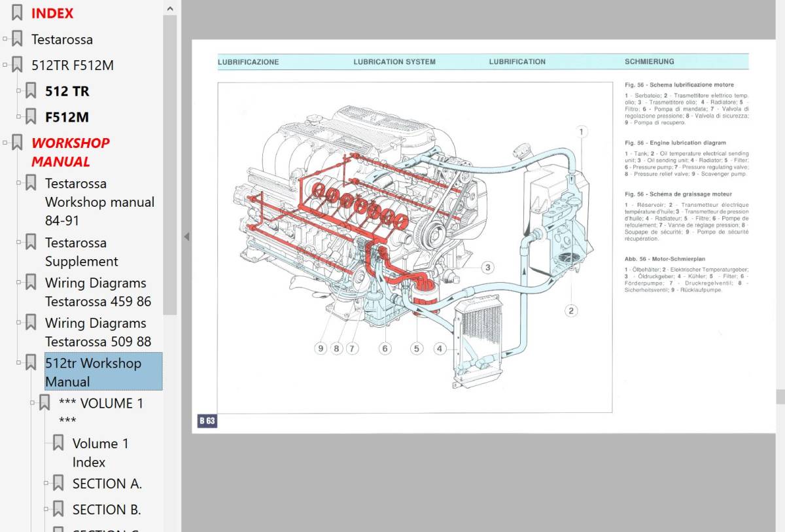Collapse the bookmarks side panel with the arrow handle

pos(186,236)
